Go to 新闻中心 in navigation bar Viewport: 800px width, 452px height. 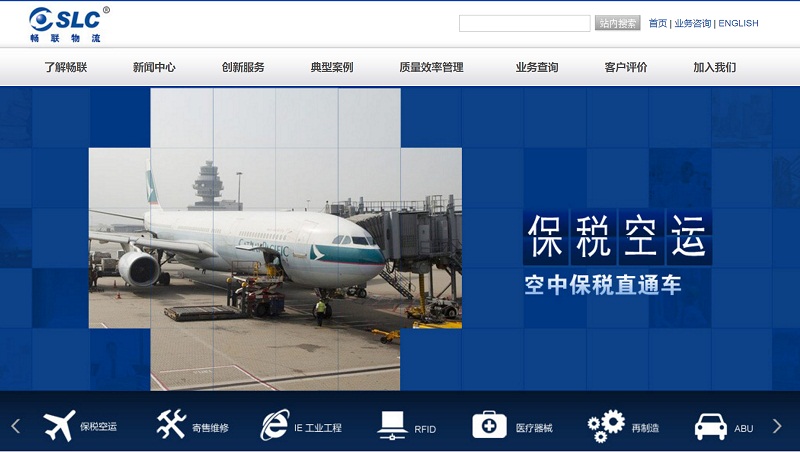(x=154, y=68)
